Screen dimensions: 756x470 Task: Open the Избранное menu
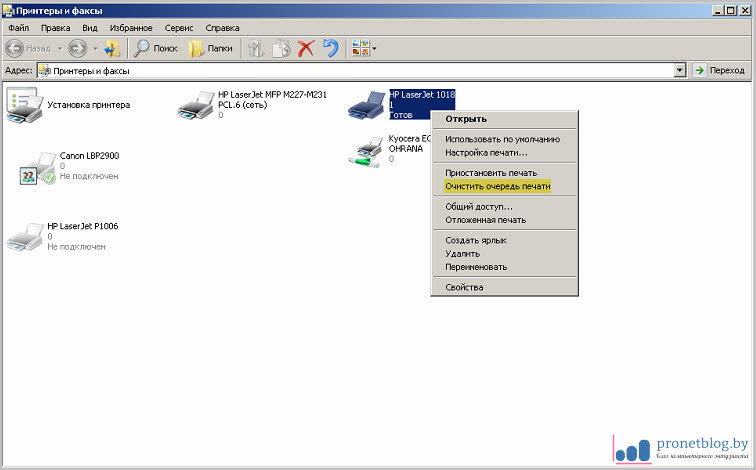click(x=131, y=28)
